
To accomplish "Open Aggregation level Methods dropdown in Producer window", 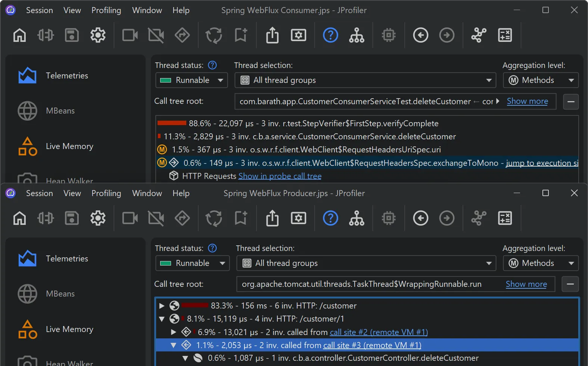I will pos(541,263).
